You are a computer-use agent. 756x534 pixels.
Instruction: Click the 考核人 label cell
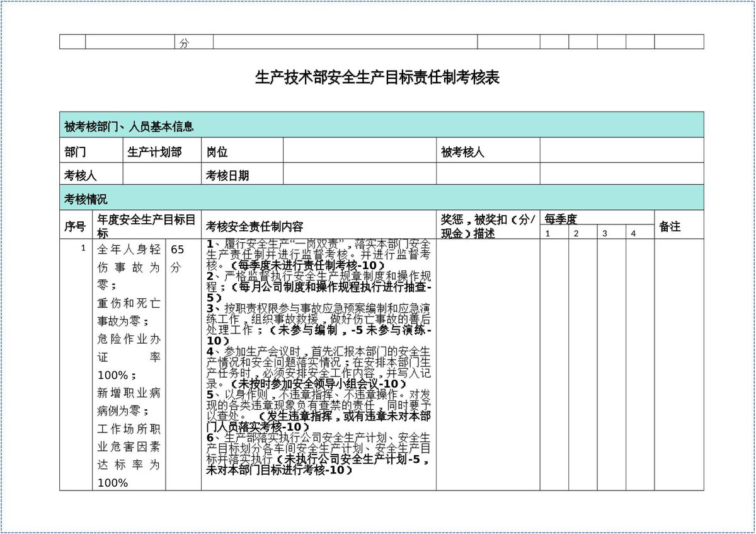[91, 174]
